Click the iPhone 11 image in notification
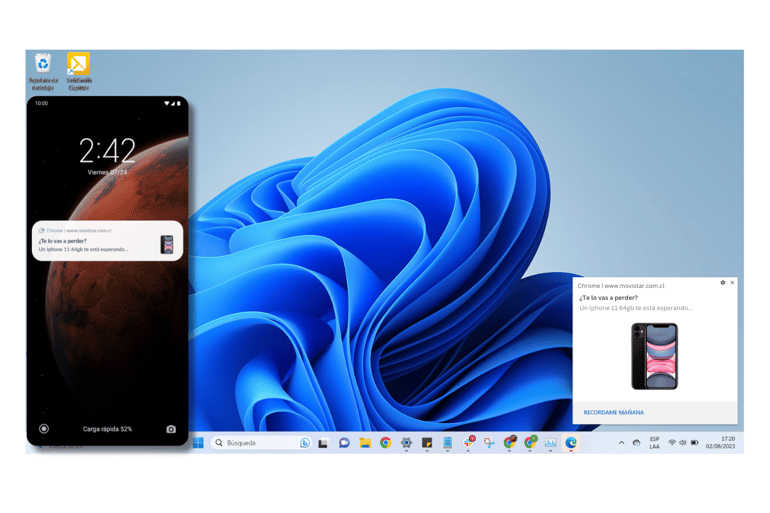This screenshot has height=513, width=770. pos(654,356)
